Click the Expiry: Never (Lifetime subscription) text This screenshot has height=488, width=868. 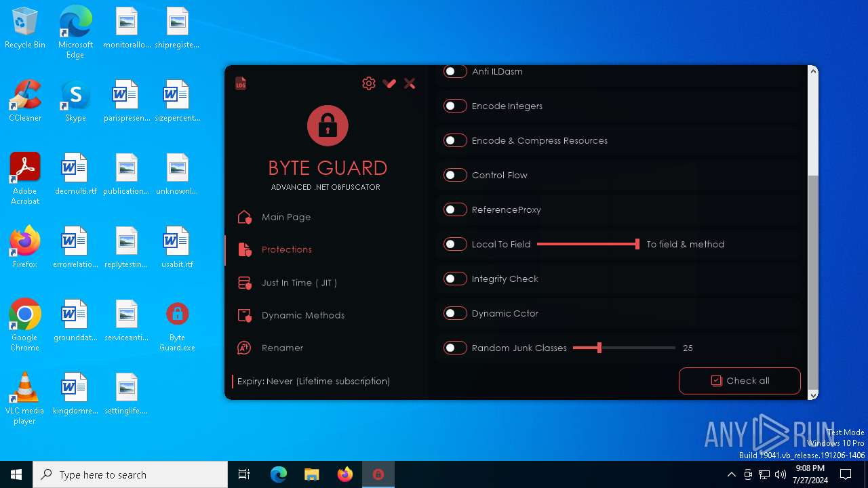[313, 381]
